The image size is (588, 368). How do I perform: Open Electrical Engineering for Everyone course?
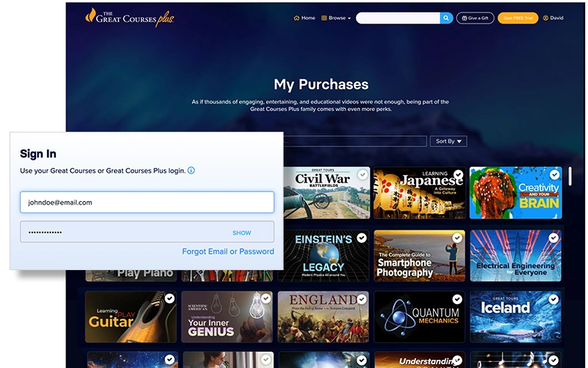(516, 255)
